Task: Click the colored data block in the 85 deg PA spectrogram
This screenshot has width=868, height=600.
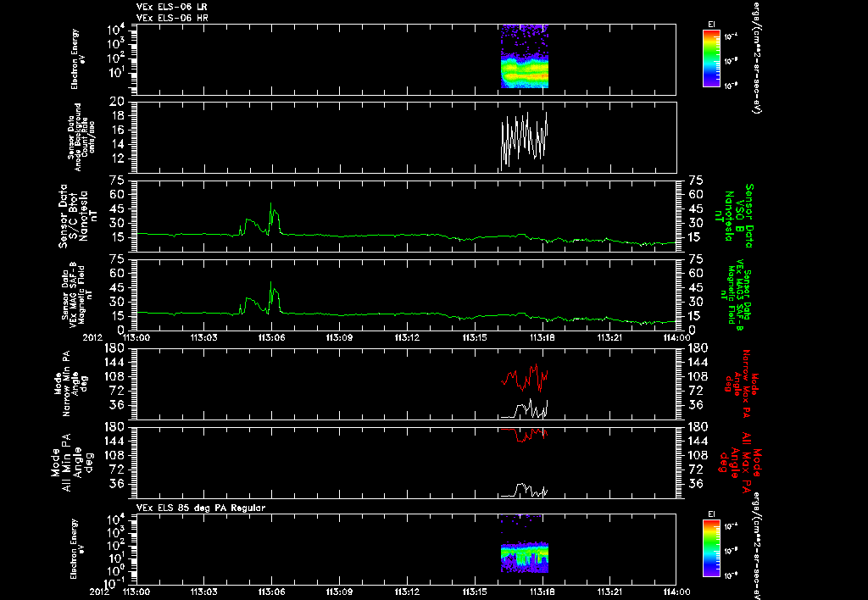Action: click(x=524, y=543)
